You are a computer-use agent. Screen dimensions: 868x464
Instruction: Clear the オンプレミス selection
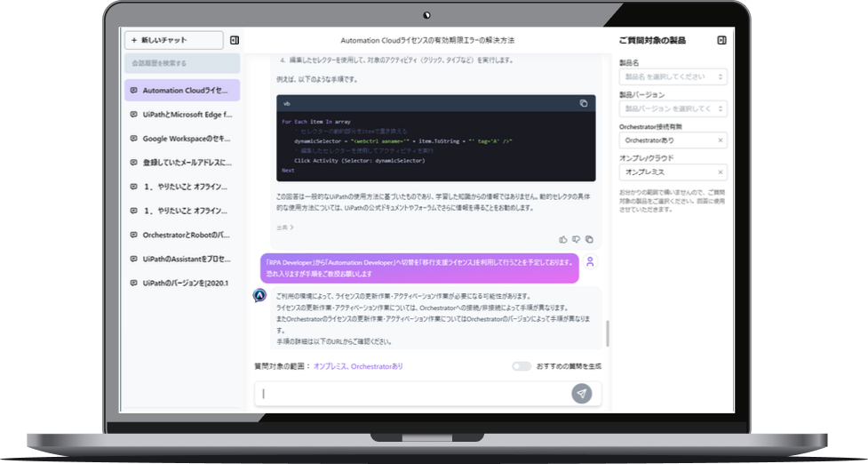[x=721, y=172]
